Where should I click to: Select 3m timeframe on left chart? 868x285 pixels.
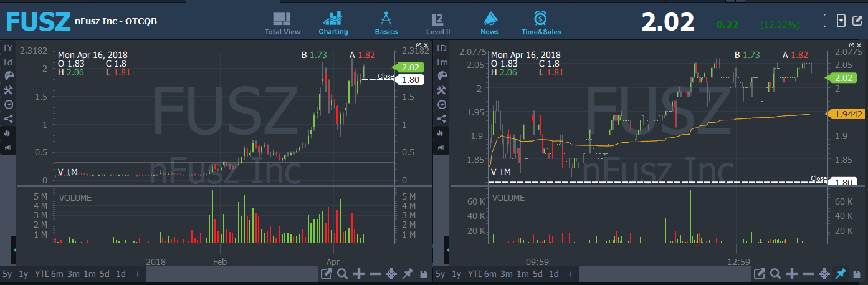73,274
